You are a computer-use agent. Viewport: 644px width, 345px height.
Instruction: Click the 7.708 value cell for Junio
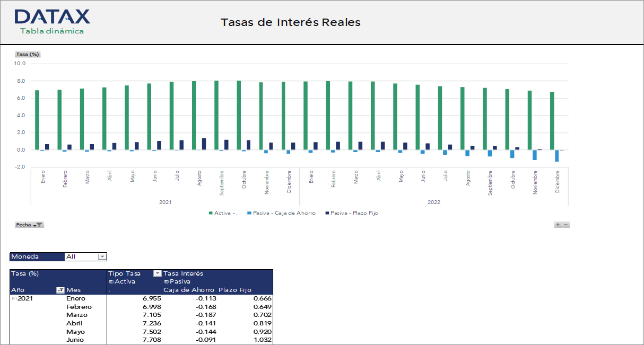[x=152, y=340]
